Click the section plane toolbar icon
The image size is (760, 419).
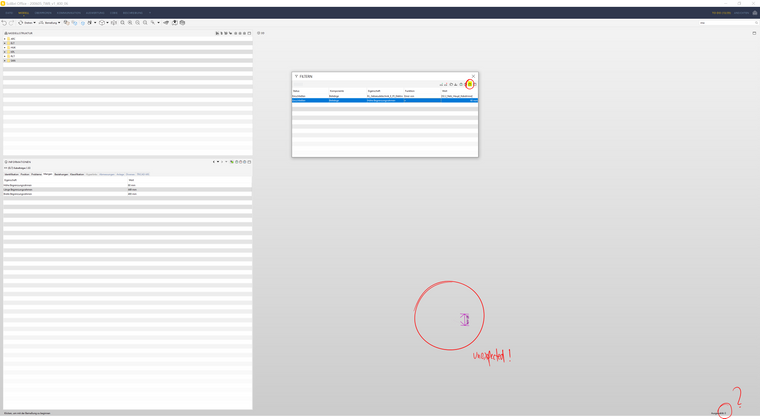pos(166,23)
